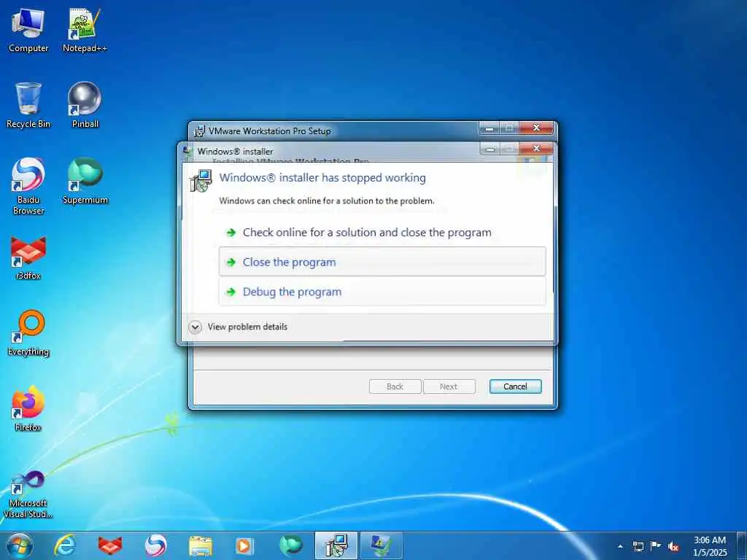Open the Action Center flag icon
The image size is (747, 560).
coord(656,545)
